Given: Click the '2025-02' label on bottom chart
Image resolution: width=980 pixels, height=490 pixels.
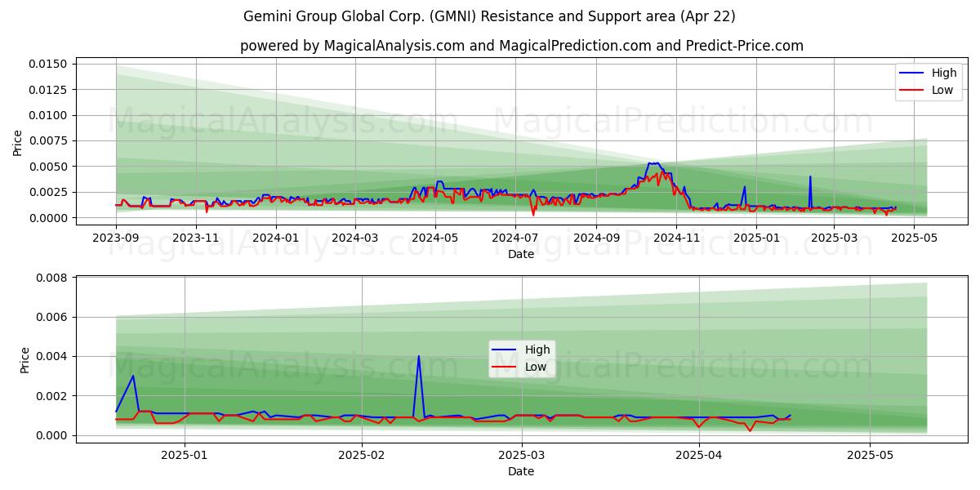Looking at the screenshot, I should tap(361, 455).
